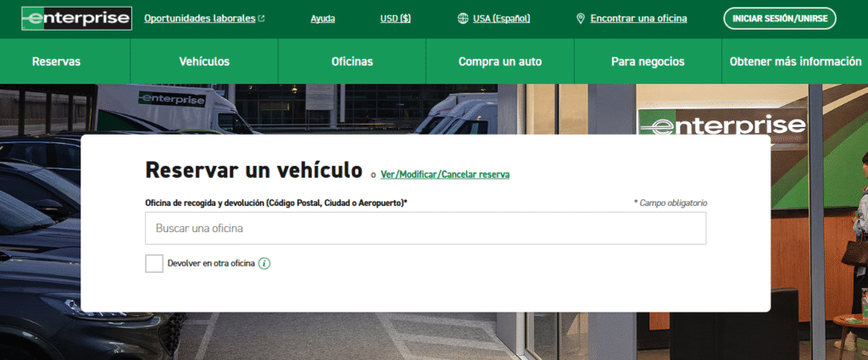
Task: Click the Enterprise logo in header
Action: (76, 19)
